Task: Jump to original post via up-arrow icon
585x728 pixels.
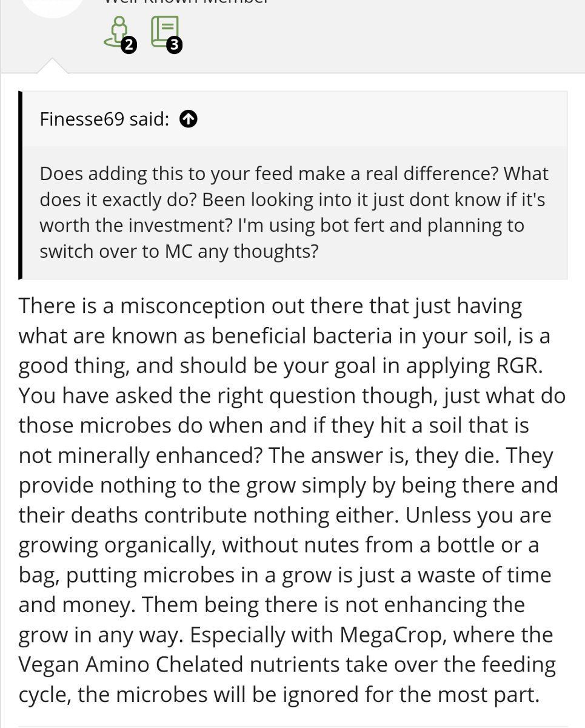Action: point(189,120)
